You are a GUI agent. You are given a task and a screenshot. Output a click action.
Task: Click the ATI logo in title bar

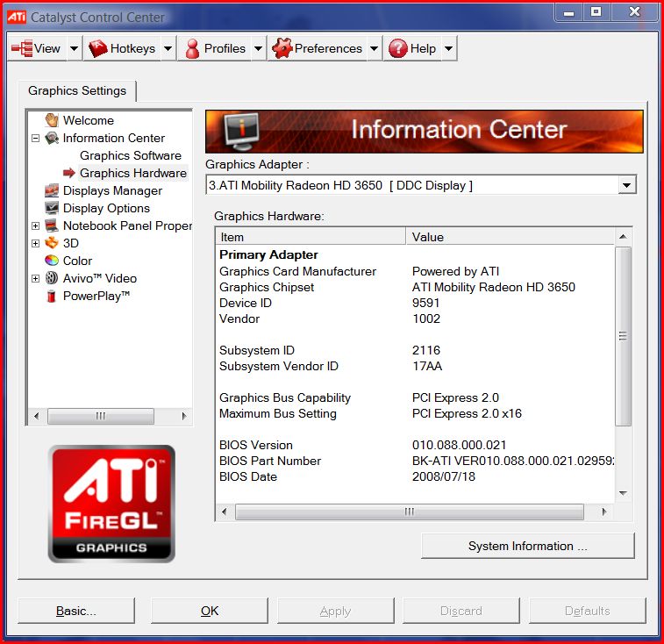(17, 17)
